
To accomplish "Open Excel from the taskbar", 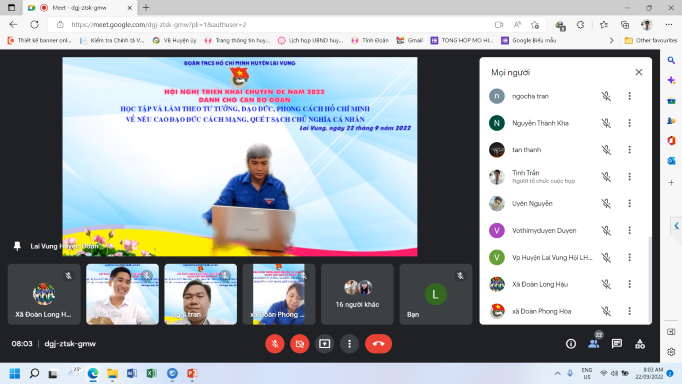I will [152, 374].
